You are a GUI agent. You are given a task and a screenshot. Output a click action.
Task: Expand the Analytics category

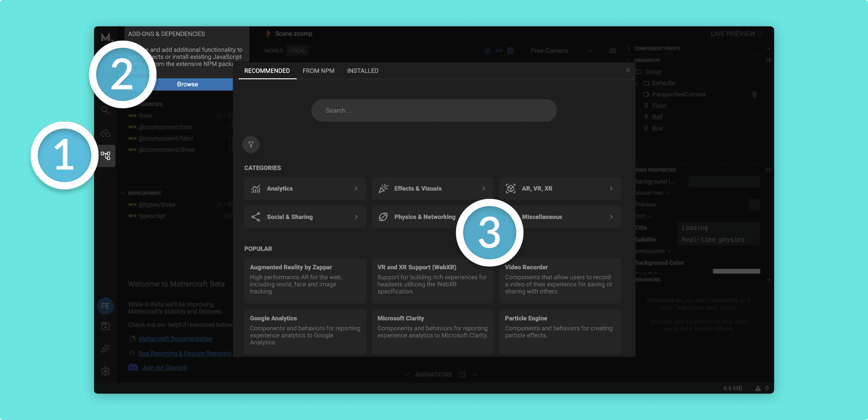click(305, 189)
